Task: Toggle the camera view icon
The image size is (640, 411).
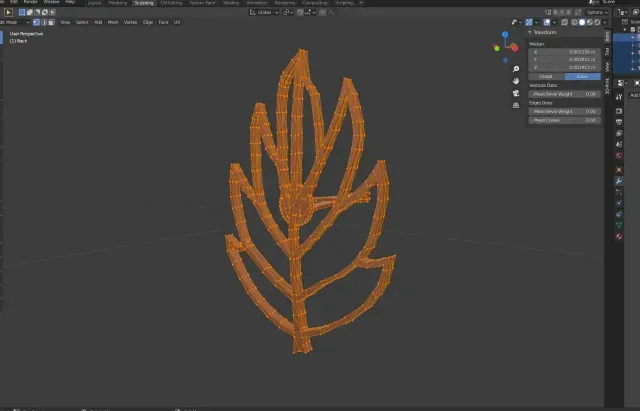Action: click(516, 93)
